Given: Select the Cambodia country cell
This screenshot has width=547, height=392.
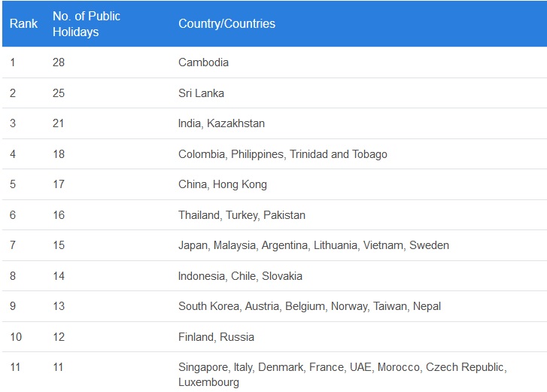Looking at the screenshot, I should 203,62.
